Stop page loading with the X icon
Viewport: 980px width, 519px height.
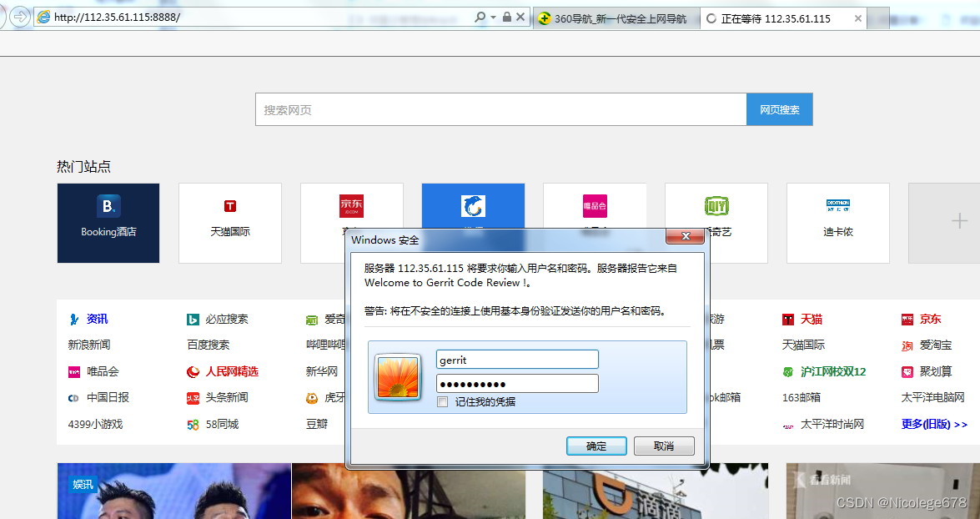[x=520, y=18]
